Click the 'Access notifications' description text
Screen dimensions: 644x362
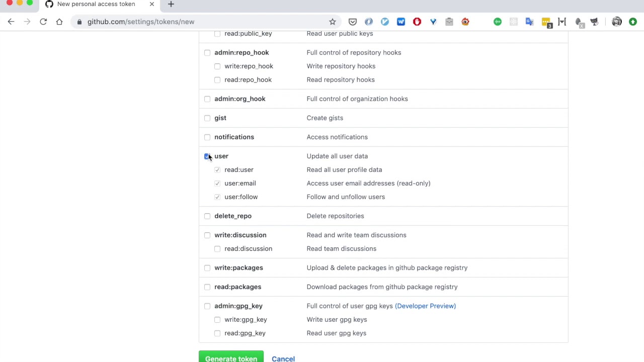tap(337, 137)
